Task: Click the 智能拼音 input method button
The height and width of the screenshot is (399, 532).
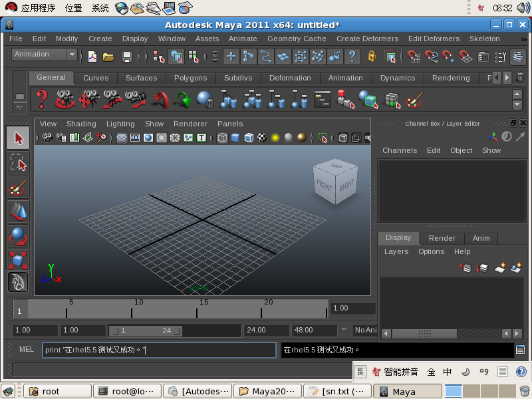Action: (x=395, y=372)
